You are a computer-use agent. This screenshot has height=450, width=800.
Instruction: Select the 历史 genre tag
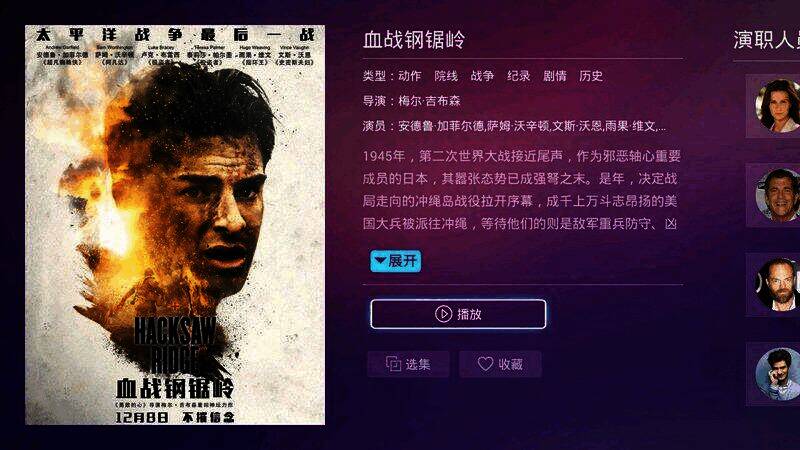(x=591, y=76)
